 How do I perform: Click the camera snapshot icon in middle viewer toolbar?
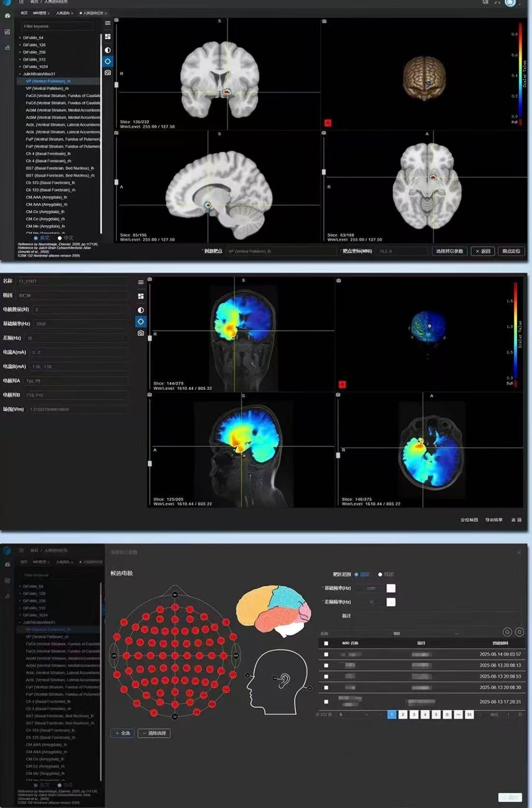[x=141, y=333]
